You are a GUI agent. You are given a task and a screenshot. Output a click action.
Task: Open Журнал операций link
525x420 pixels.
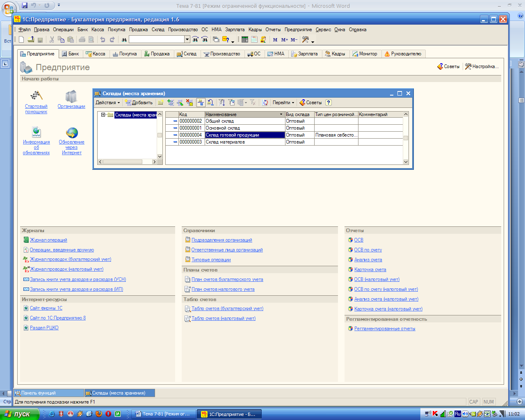click(x=48, y=240)
